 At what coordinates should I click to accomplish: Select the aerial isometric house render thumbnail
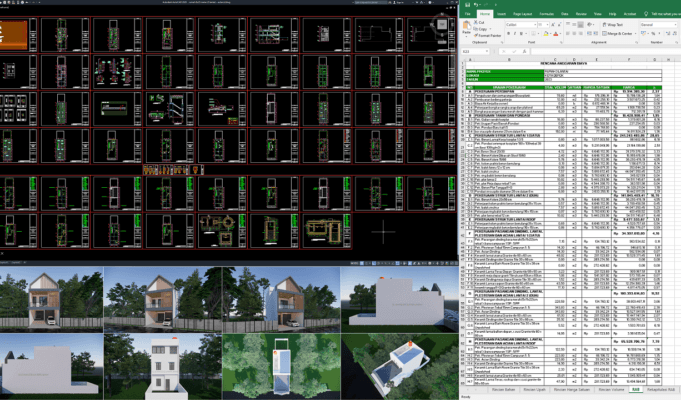400,367
